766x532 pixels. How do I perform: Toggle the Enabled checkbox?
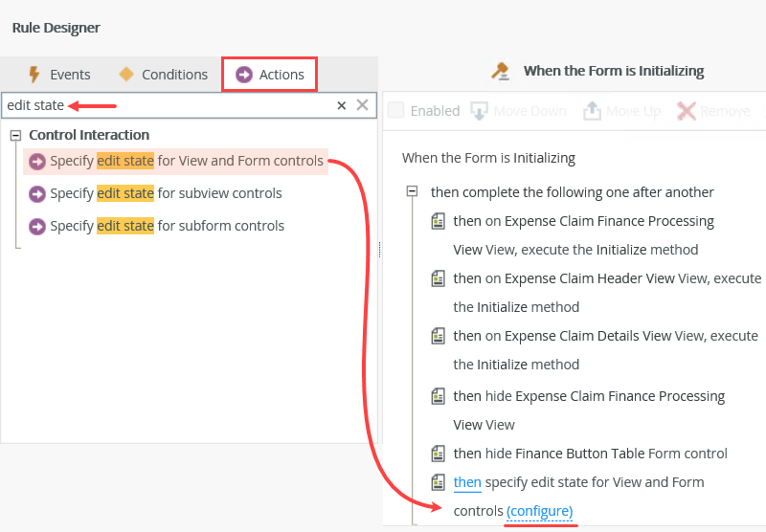[x=396, y=111]
